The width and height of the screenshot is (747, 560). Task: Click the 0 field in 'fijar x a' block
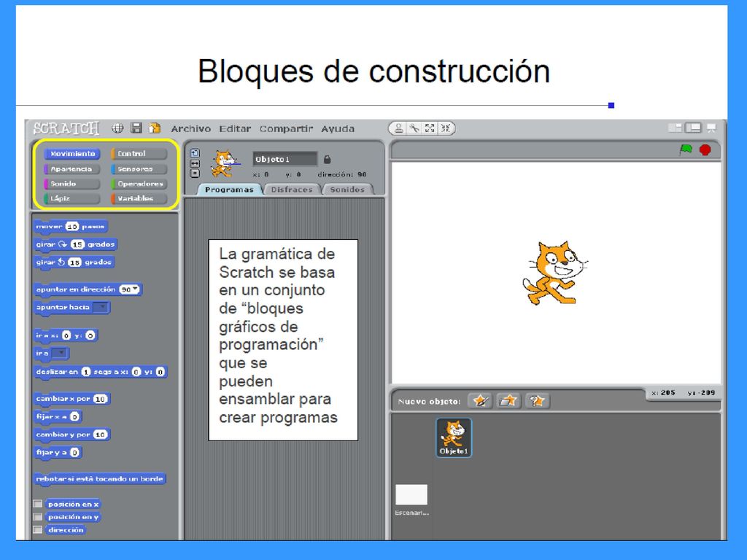74,416
